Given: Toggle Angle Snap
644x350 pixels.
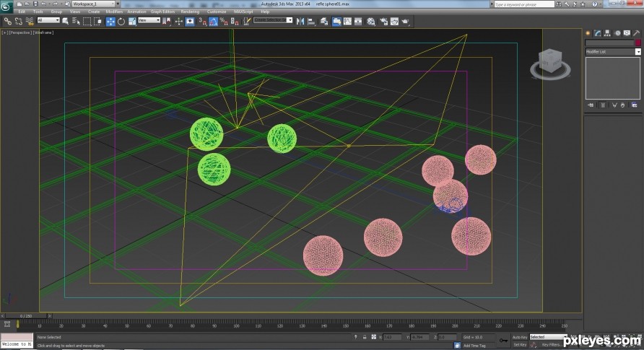Looking at the screenshot, I should tap(213, 22).
